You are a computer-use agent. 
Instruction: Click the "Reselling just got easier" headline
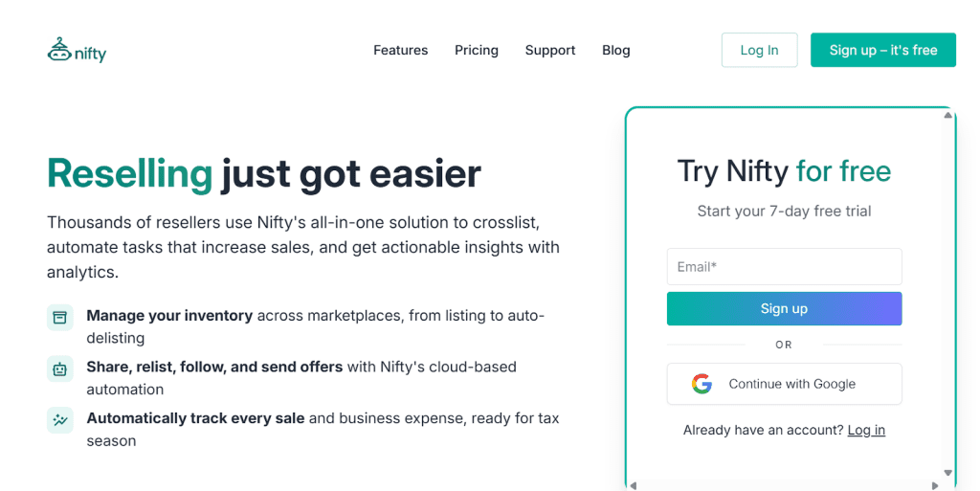tap(264, 174)
